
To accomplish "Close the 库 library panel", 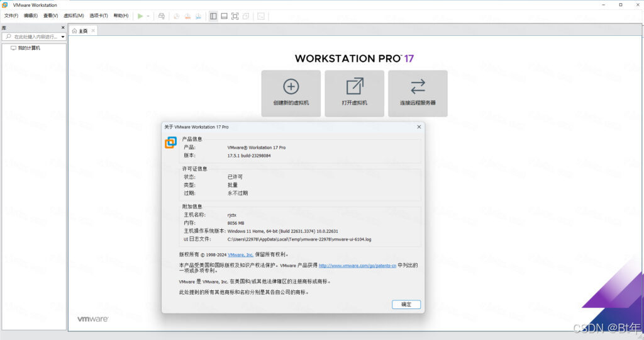I will [x=63, y=28].
